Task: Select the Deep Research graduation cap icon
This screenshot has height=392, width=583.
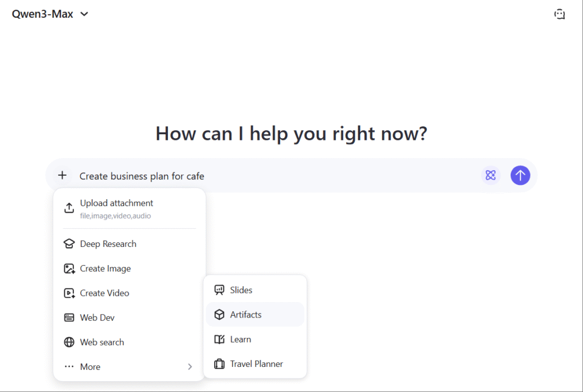Action: pos(69,244)
